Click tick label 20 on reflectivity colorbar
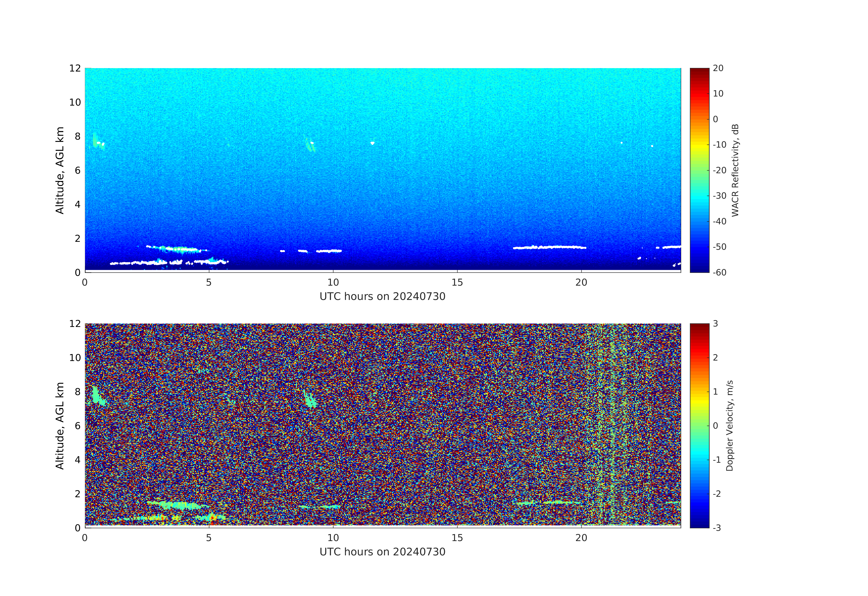The image size is (868, 596). point(718,68)
